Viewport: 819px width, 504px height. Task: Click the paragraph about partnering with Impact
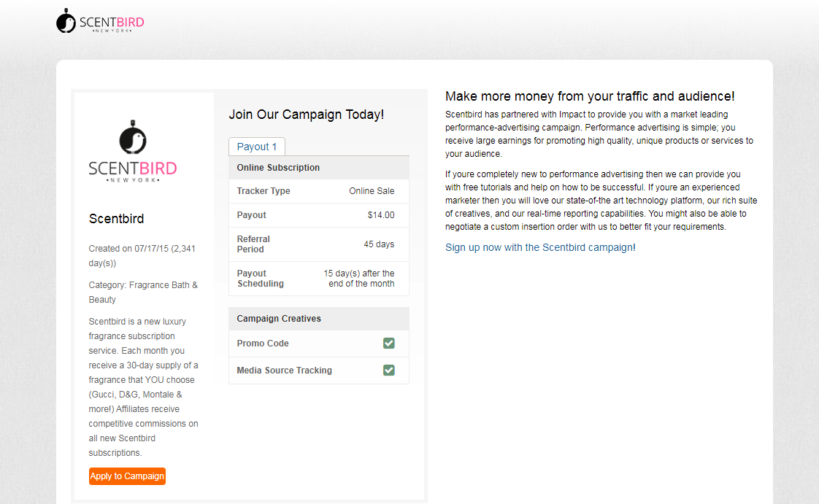[599, 134]
